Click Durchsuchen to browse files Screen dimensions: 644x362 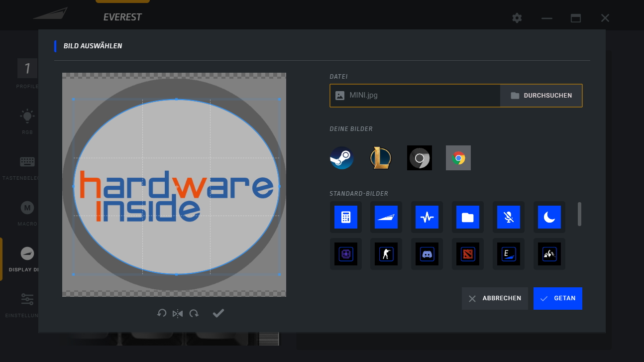click(x=541, y=96)
